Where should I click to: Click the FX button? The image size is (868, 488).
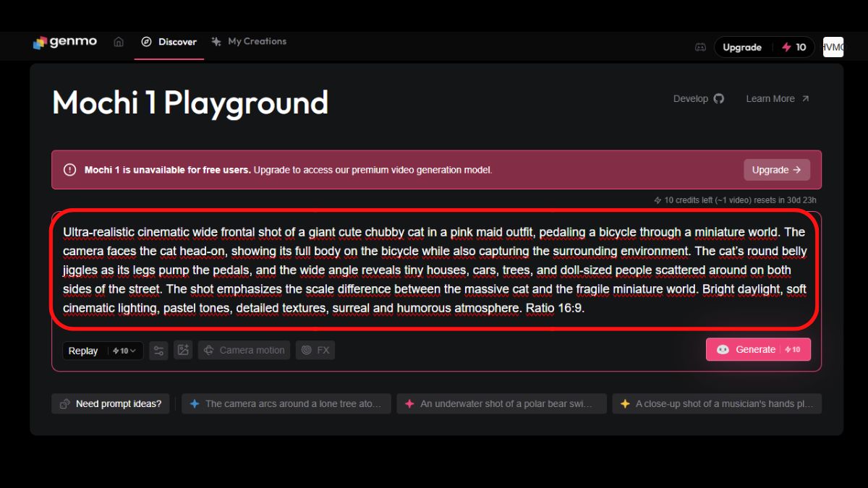315,351
